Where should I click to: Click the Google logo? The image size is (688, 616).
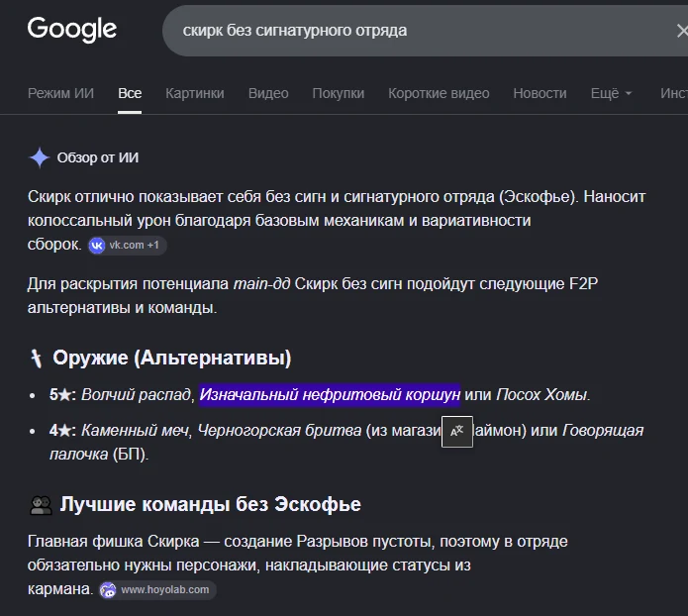coord(72,30)
